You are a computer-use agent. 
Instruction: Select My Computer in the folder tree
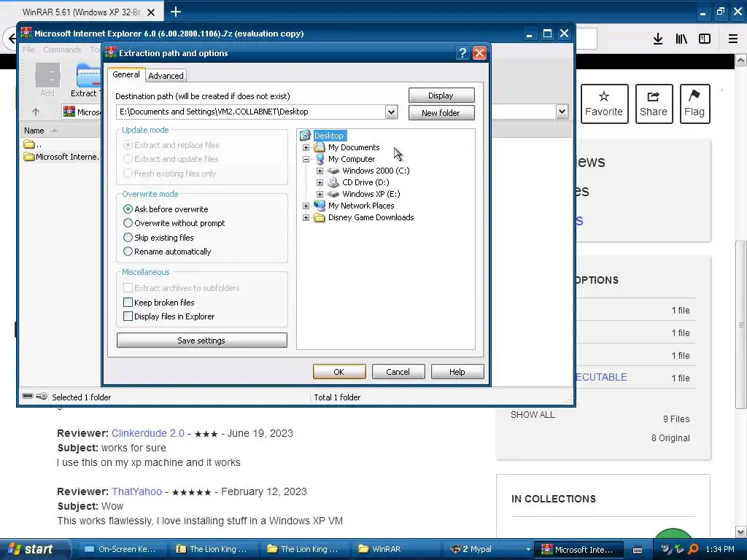point(352,159)
